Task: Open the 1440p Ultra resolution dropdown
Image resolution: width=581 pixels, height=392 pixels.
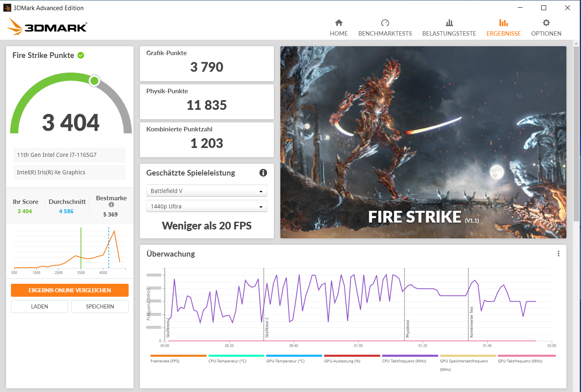Action: tap(207, 206)
